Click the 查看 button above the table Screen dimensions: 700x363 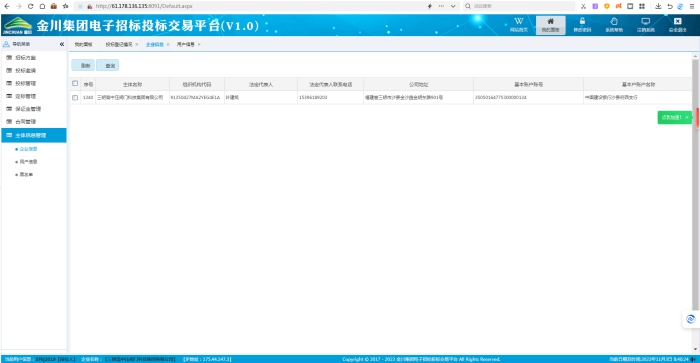click(108, 65)
